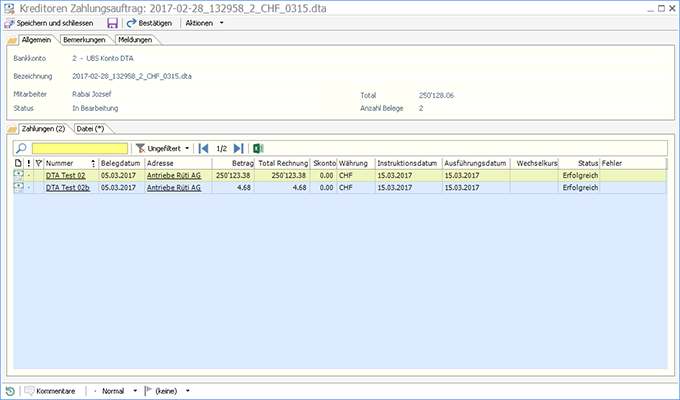Select the Zahlungen (2) tab
680x400 pixels.
pyautogui.click(x=43, y=129)
